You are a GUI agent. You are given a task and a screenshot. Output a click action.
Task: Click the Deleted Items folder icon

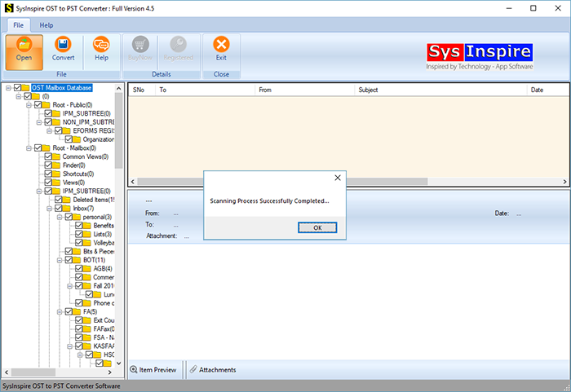(x=66, y=200)
